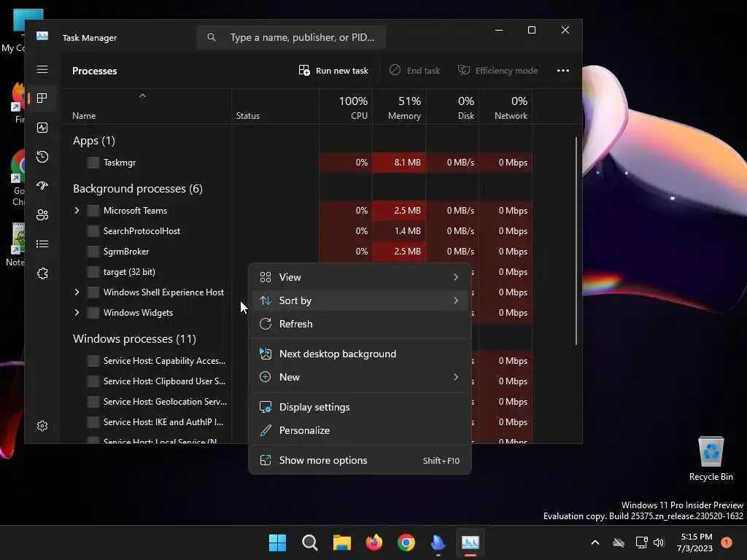Expand the Microsoft Teams process group
The width and height of the screenshot is (747, 560).
point(77,211)
